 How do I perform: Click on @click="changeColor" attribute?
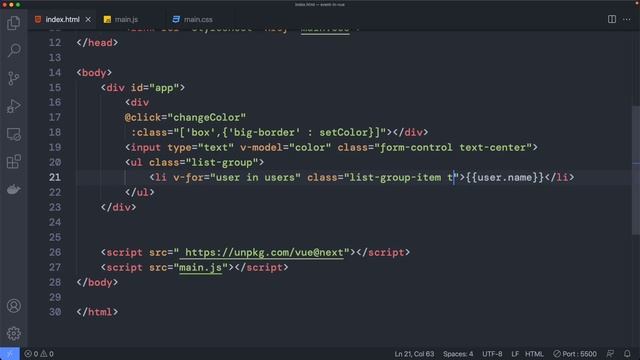[185, 118]
